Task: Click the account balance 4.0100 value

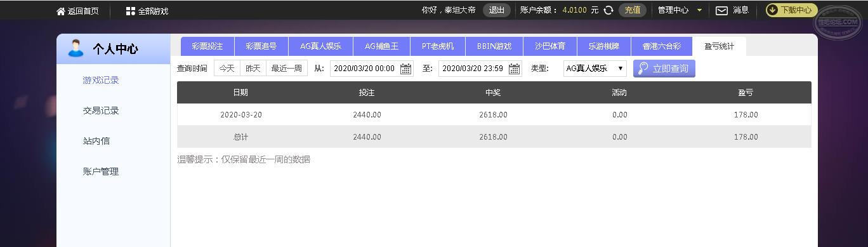Action: 574,10
